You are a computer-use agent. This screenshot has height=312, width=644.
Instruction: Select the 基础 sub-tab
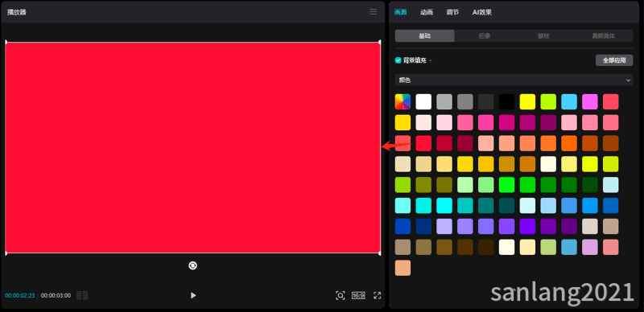pyautogui.click(x=425, y=35)
